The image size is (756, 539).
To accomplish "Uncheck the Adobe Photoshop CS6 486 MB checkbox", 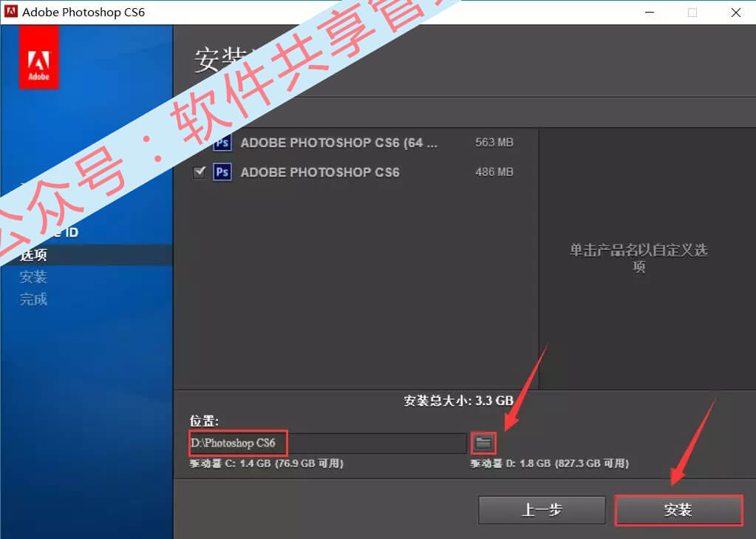I will click(199, 172).
